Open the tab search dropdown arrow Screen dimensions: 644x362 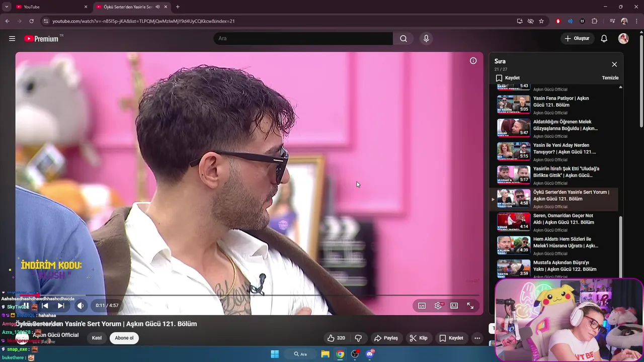[x=7, y=7]
